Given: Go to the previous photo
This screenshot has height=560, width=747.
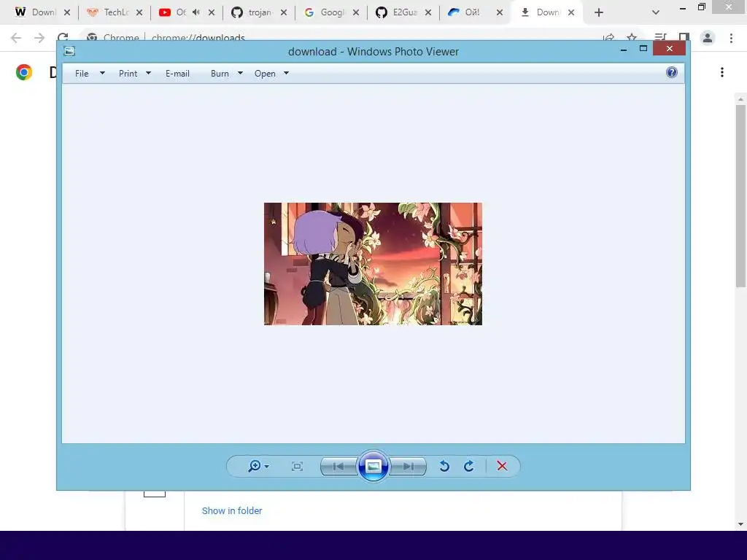Looking at the screenshot, I should click(x=338, y=466).
